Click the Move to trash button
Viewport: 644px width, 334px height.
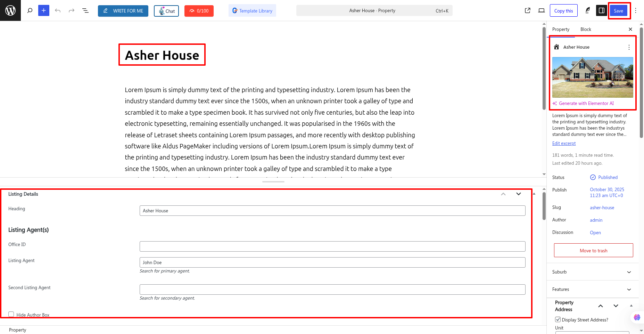[593, 250]
